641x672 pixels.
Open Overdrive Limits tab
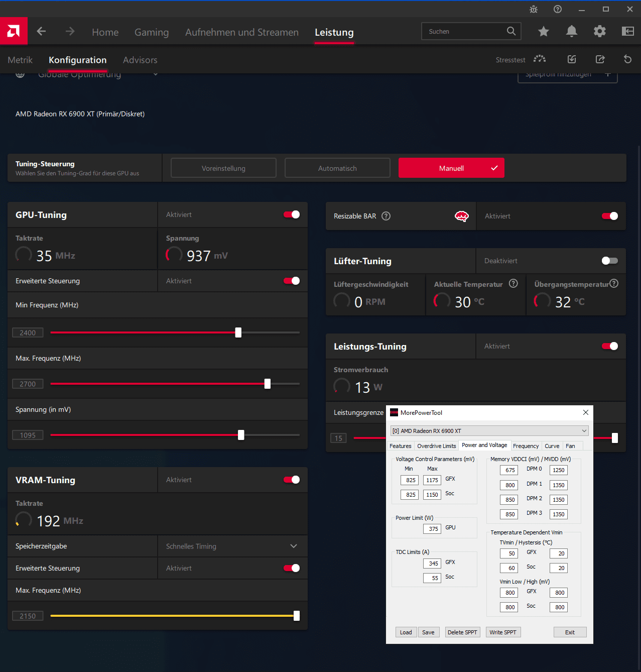click(437, 446)
